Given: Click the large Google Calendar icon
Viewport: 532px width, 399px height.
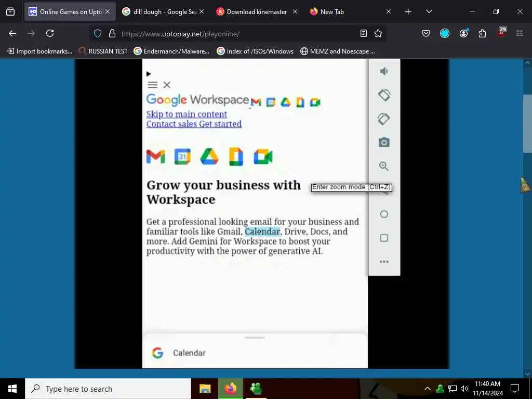Looking at the screenshot, I should tap(182, 157).
